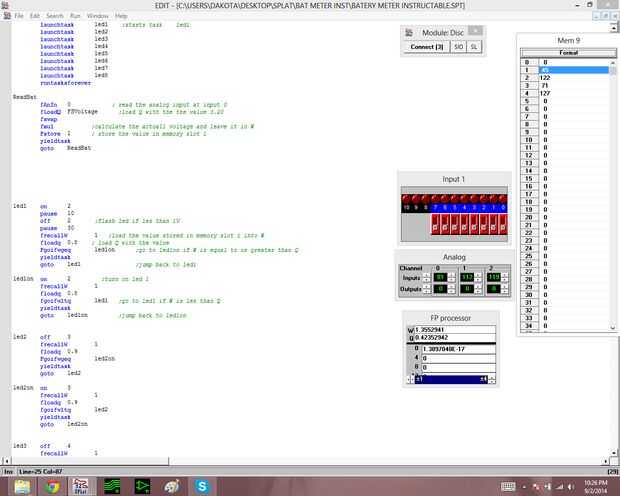
Task: Toggle Input 1 switch number 3
Action: pyautogui.click(x=474, y=224)
